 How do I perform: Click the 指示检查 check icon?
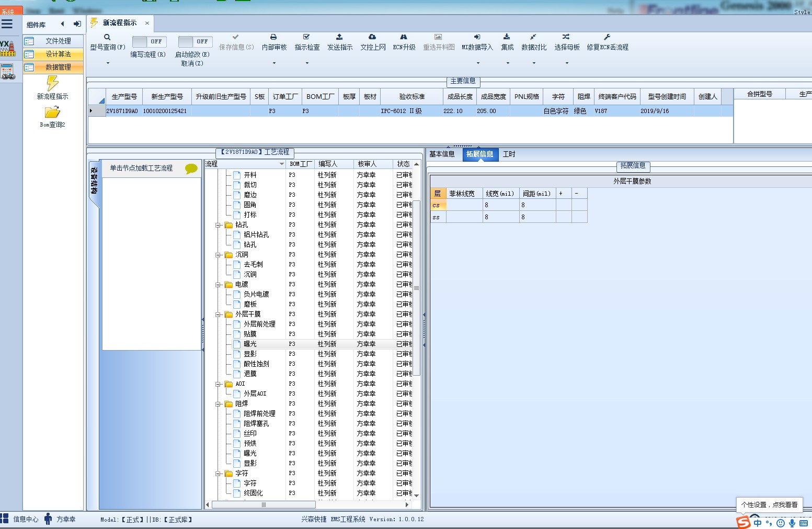pos(306,37)
